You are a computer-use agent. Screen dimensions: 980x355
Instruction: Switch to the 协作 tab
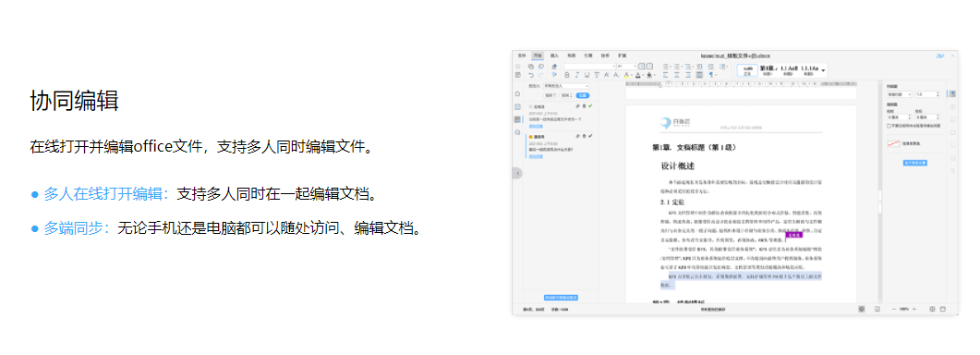[x=605, y=55]
